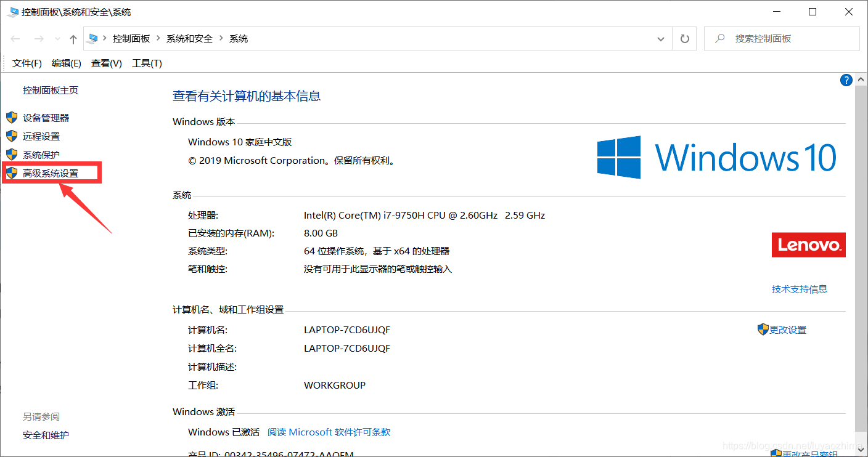This screenshot has height=457, width=868.
Task: Click the shield icon beside 高级系统设置
Action: (12, 173)
